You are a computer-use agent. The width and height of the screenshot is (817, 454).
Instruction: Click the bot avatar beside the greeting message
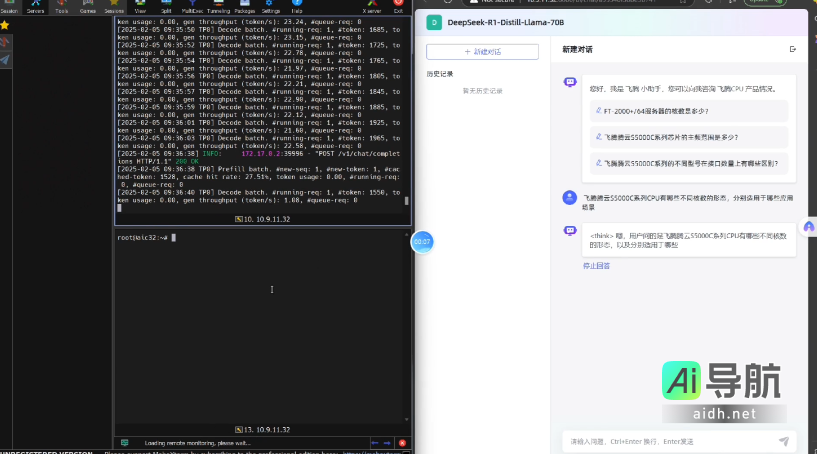tap(570, 82)
